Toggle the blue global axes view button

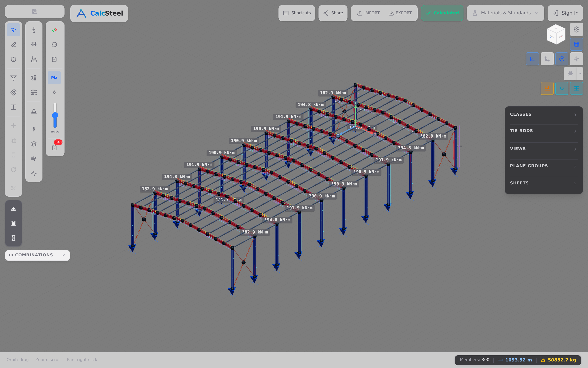pos(532,59)
